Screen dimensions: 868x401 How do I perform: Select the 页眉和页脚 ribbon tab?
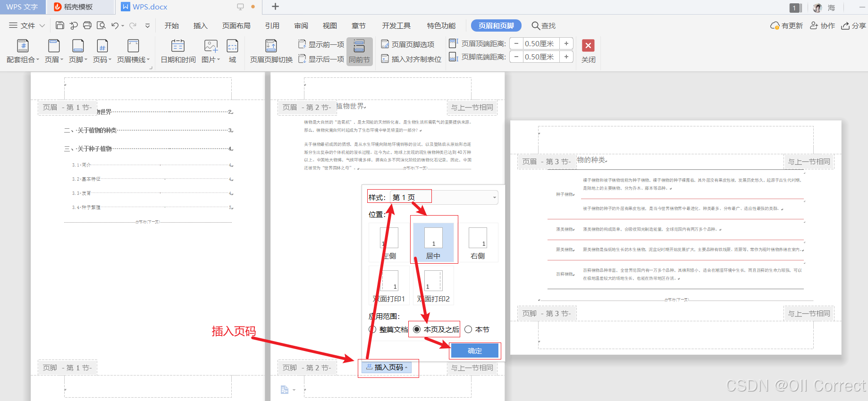click(496, 25)
